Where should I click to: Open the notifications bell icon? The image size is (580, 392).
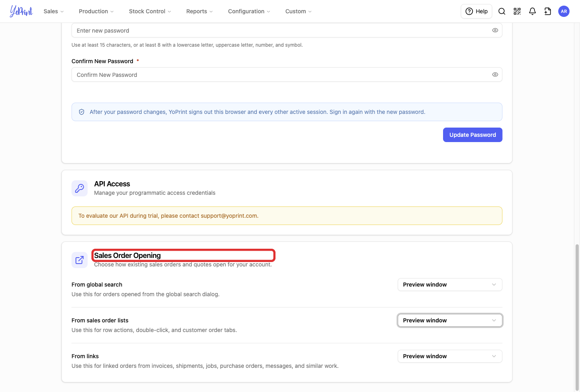tap(532, 11)
